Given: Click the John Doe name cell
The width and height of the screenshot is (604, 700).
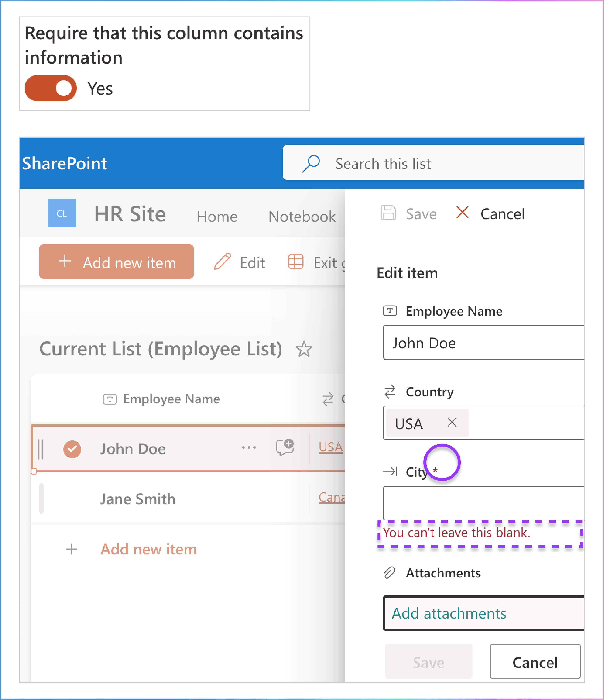Looking at the screenshot, I should tap(133, 449).
